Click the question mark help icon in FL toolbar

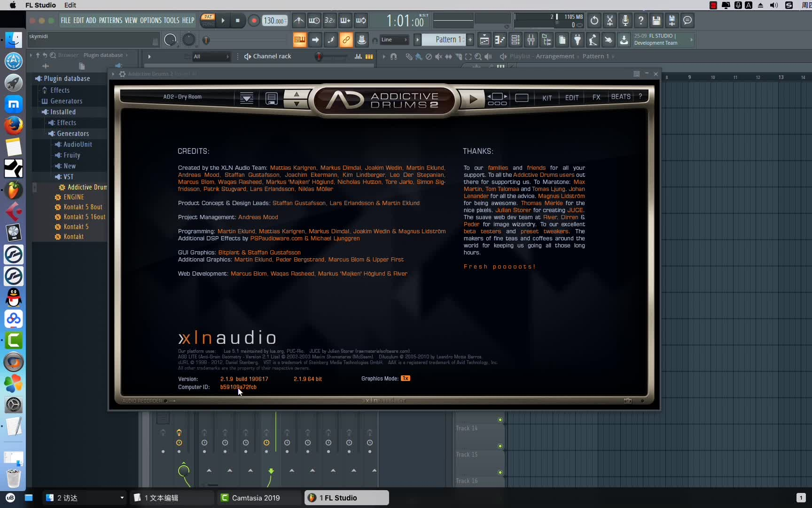coord(641,20)
